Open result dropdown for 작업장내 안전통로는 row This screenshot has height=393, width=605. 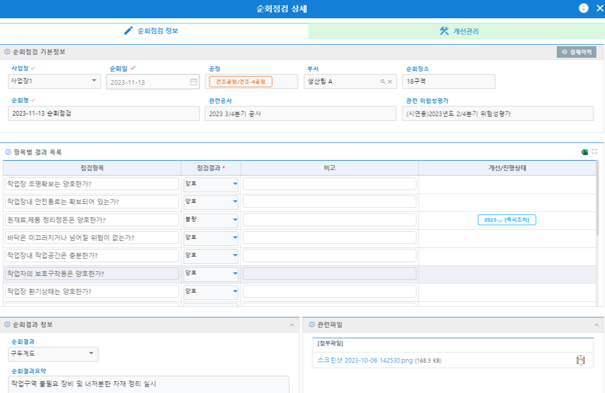click(x=211, y=202)
